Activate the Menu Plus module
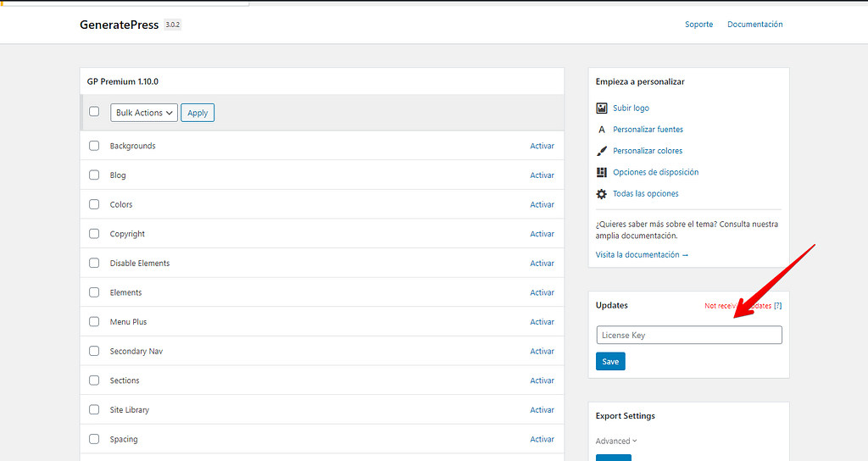 pos(542,321)
